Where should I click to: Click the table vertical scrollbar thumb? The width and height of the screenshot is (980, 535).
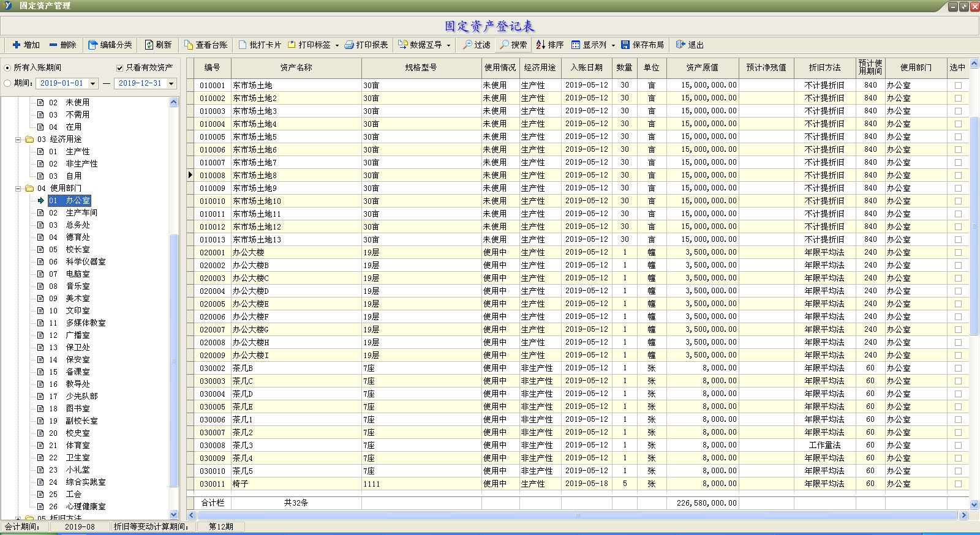[x=974, y=226]
